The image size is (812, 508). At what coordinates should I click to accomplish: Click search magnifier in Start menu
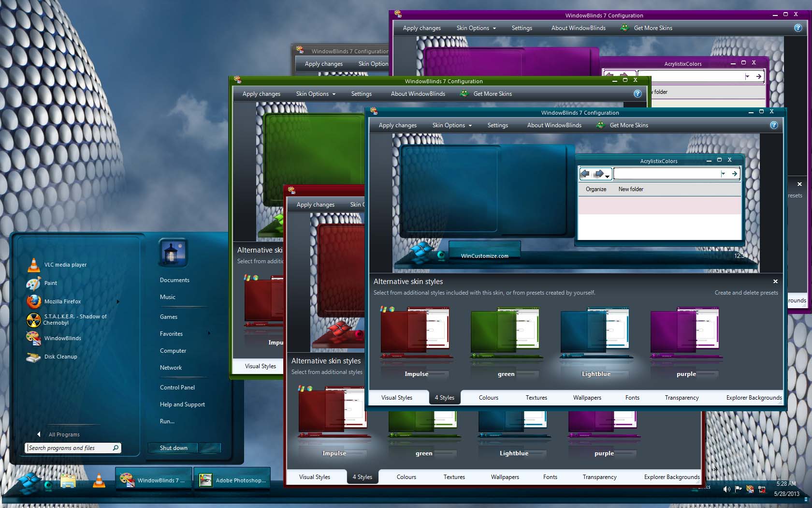click(116, 448)
